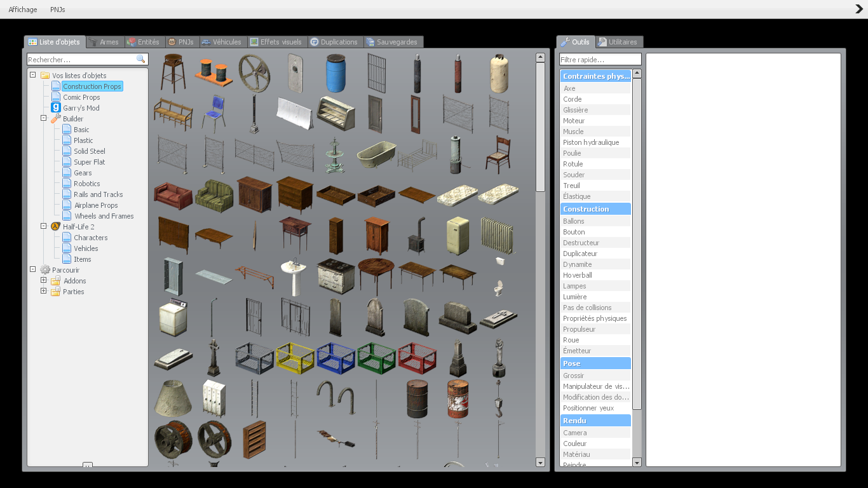Select the Souder tool
Viewport: 868px width, 488px height.
tap(595, 175)
